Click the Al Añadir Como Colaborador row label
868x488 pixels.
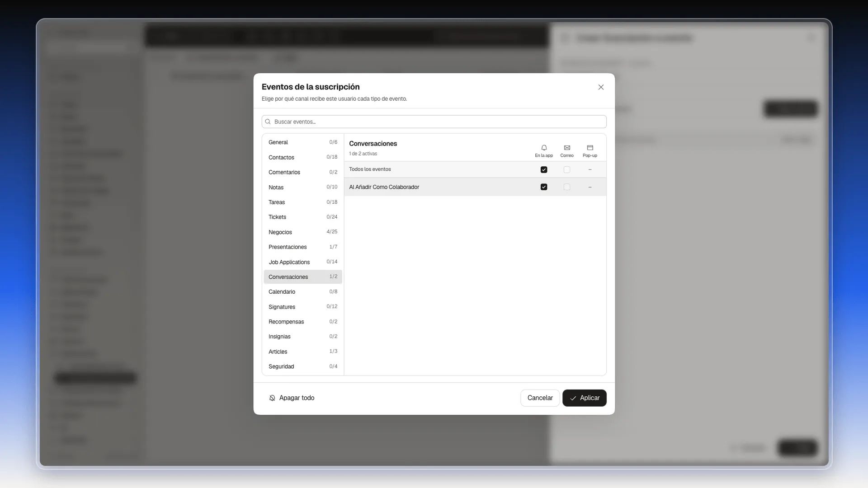(384, 187)
